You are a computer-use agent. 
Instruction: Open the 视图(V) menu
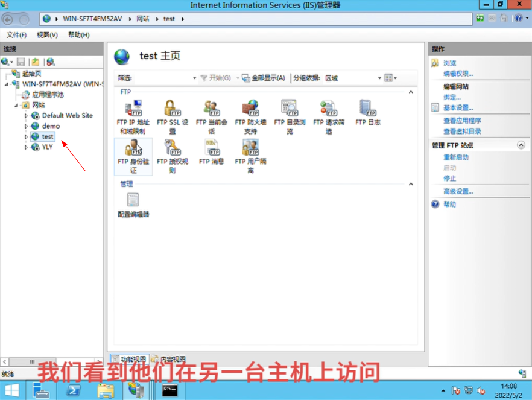tap(47, 35)
